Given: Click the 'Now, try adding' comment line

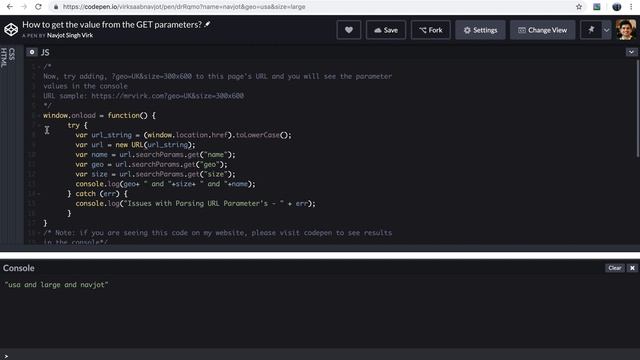Looking at the screenshot, I should pyautogui.click(x=217, y=76).
